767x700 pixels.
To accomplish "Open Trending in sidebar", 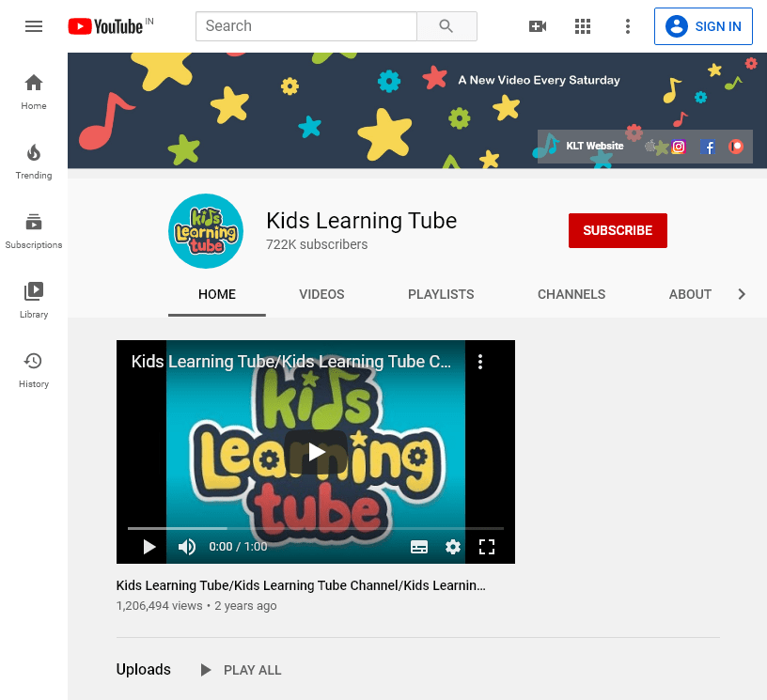I will (34, 162).
